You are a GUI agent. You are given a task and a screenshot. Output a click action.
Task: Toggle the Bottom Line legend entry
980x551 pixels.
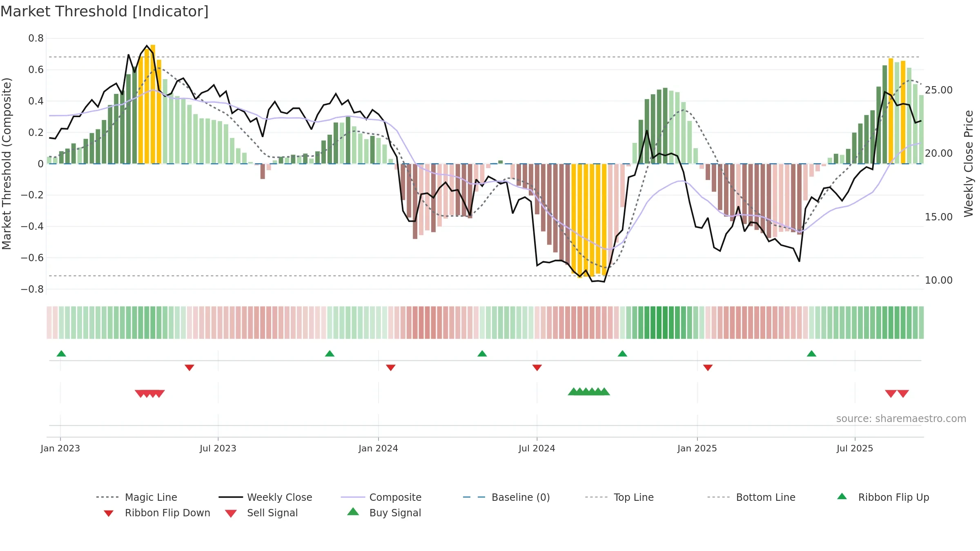(x=751, y=497)
